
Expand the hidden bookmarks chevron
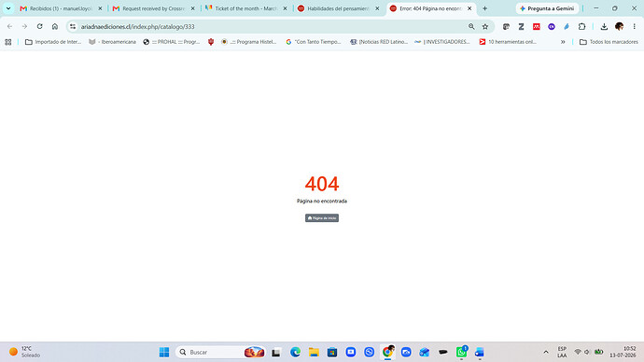[563, 42]
